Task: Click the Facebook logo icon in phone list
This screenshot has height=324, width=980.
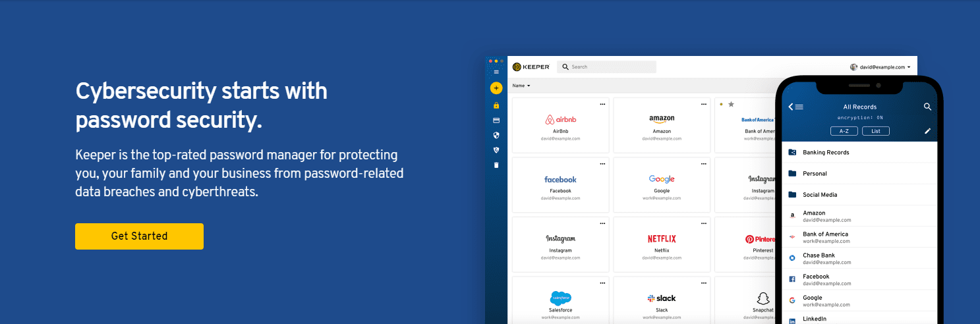Action: [792, 279]
